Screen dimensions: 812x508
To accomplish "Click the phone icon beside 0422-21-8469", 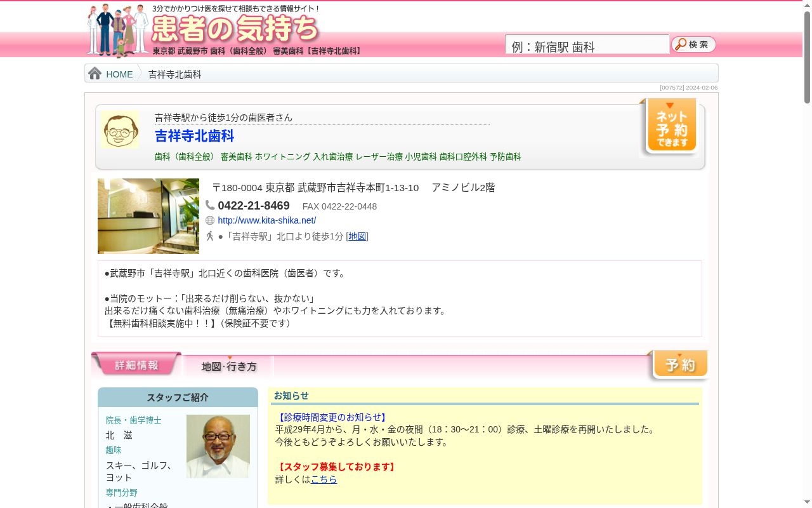I will coord(210,205).
